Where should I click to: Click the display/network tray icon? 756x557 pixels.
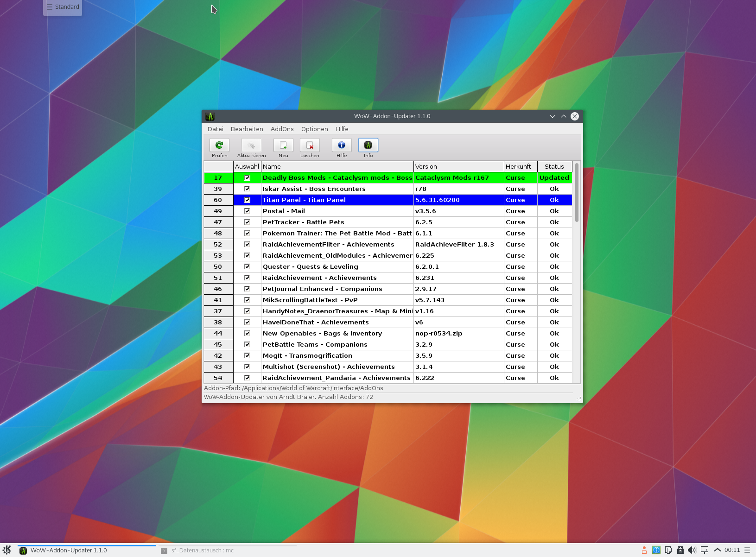pyautogui.click(x=705, y=550)
